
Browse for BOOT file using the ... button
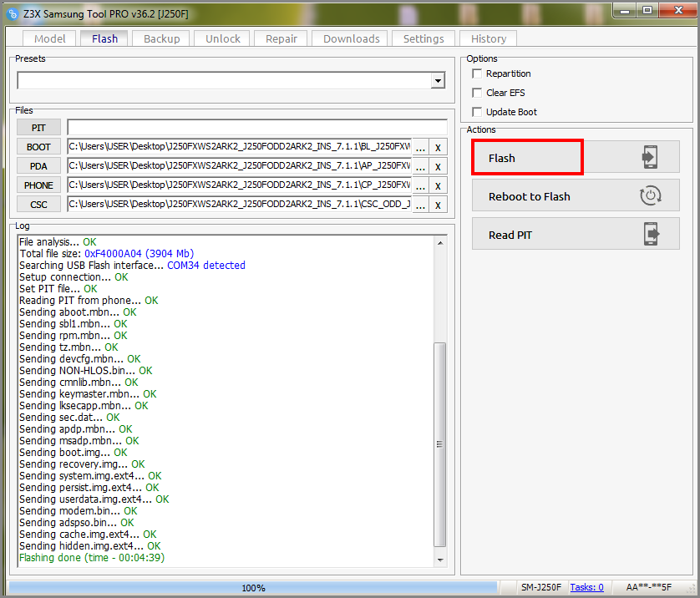coord(420,147)
